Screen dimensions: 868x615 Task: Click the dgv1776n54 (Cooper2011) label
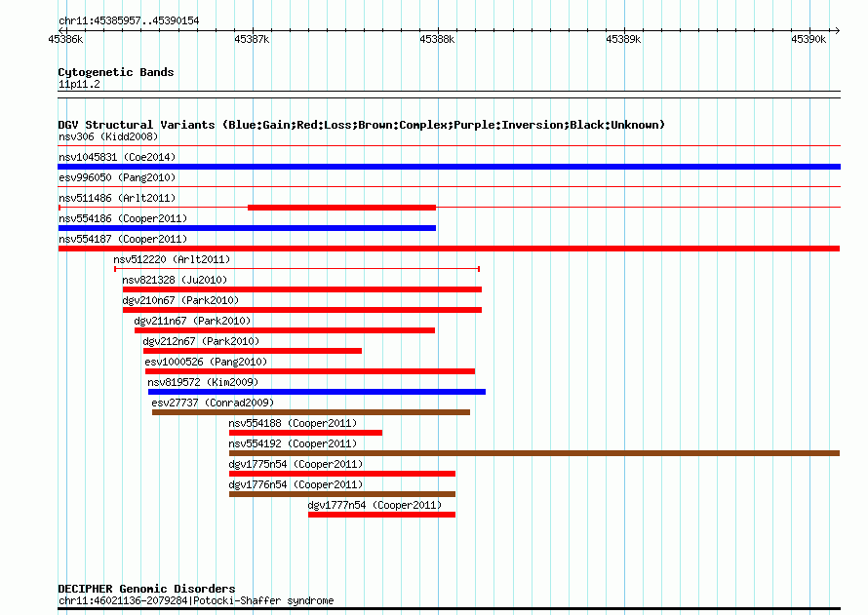pos(296,484)
